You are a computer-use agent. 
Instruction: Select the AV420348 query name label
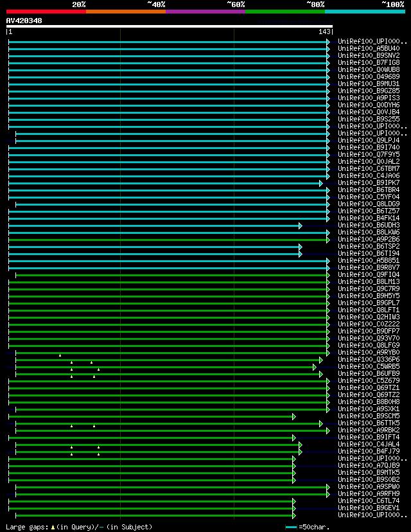[x=24, y=21]
